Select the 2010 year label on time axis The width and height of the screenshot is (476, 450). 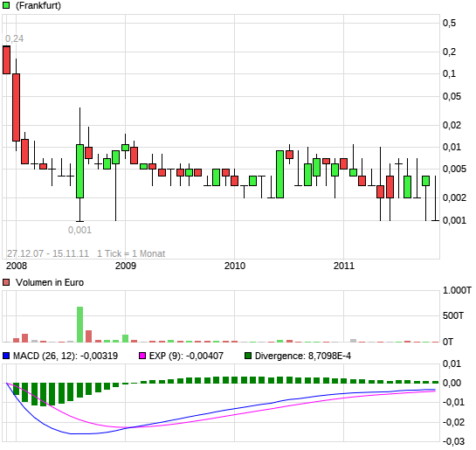pos(235,266)
